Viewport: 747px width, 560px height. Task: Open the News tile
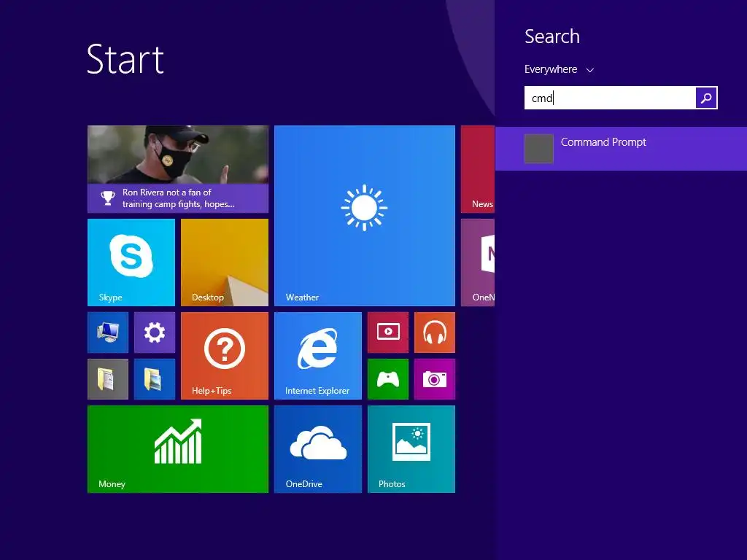coord(477,169)
